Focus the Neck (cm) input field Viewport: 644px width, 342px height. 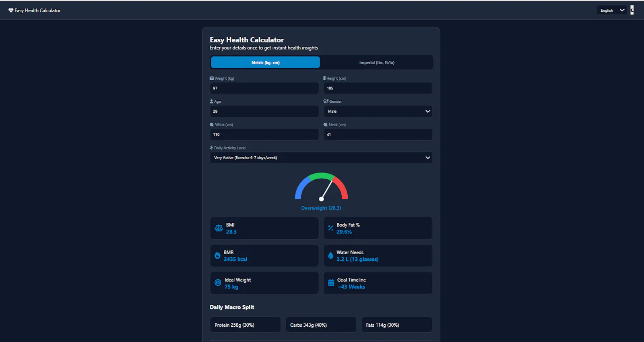tap(378, 135)
